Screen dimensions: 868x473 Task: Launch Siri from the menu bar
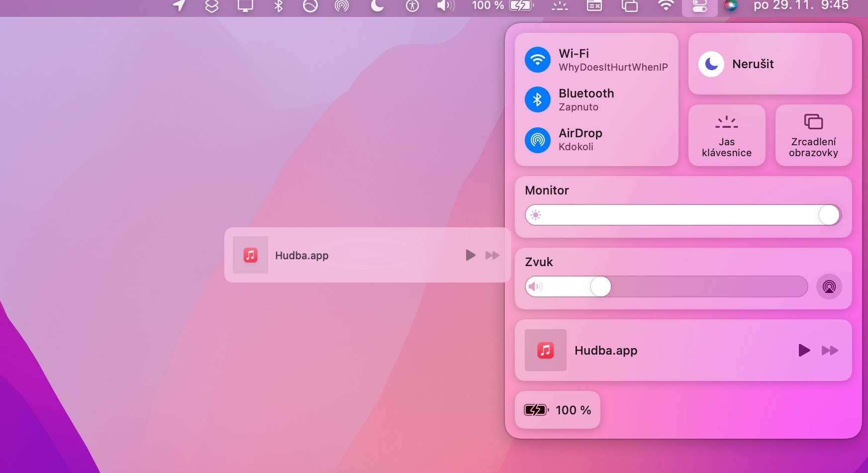pos(731,5)
